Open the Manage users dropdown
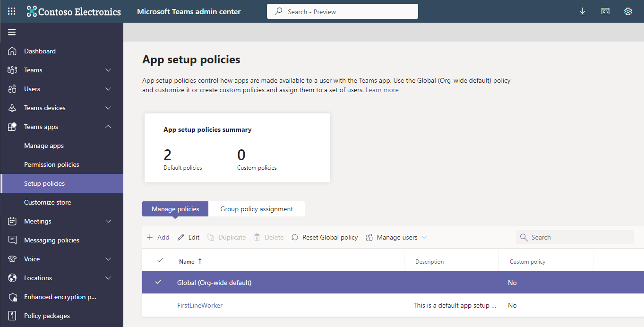644x327 pixels. click(x=396, y=237)
